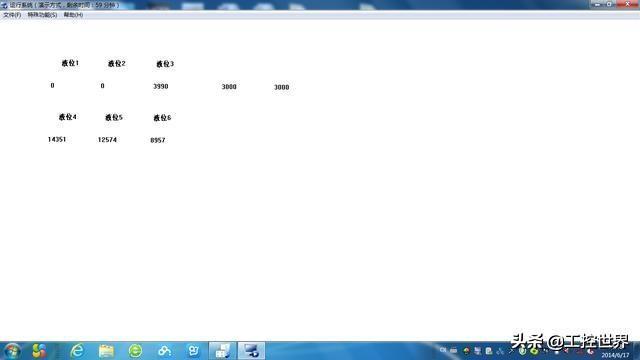
Task: Click the 液位1 value 0
Action: (52, 85)
